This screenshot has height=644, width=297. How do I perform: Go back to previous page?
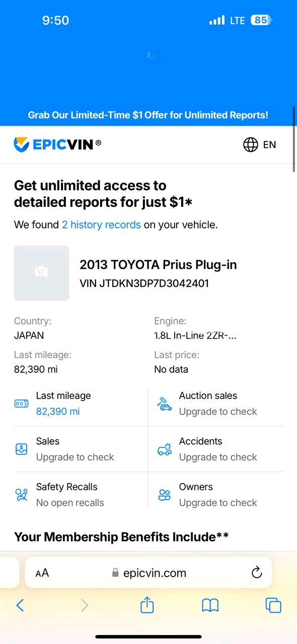tap(20, 605)
